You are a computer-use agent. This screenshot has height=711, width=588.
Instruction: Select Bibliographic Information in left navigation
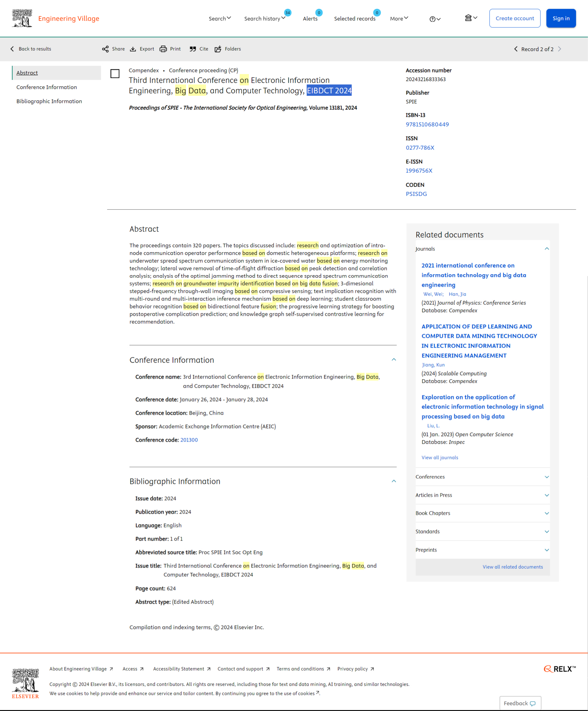[x=49, y=101]
